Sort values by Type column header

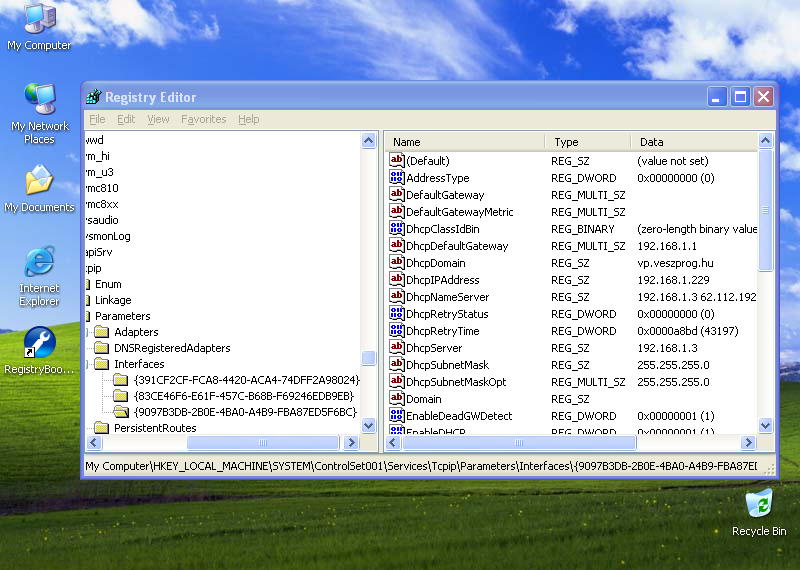pos(588,141)
